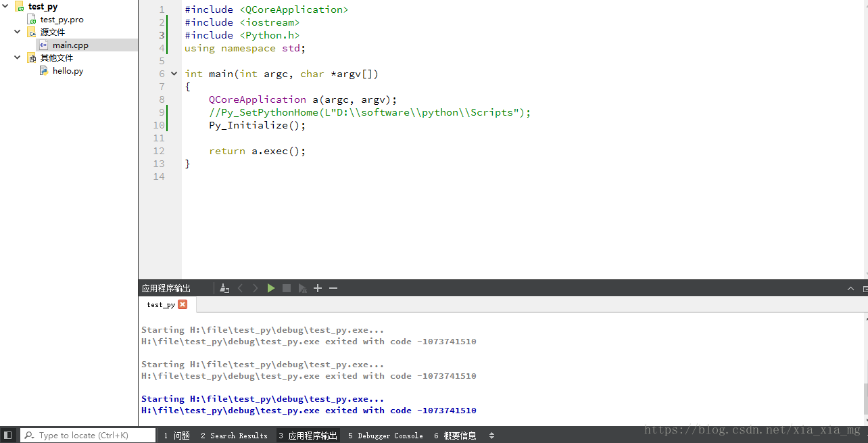Select main.cpp in the project tree
Screen dimensions: 868x443
pyautogui.click(x=70, y=45)
